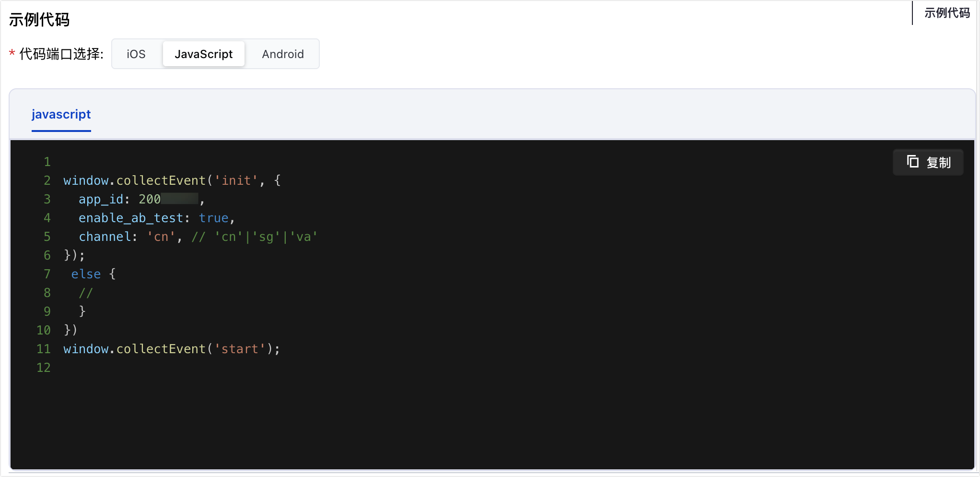Click line number 1 in gutter
Image resolution: width=980 pixels, height=477 pixels.
47,162
